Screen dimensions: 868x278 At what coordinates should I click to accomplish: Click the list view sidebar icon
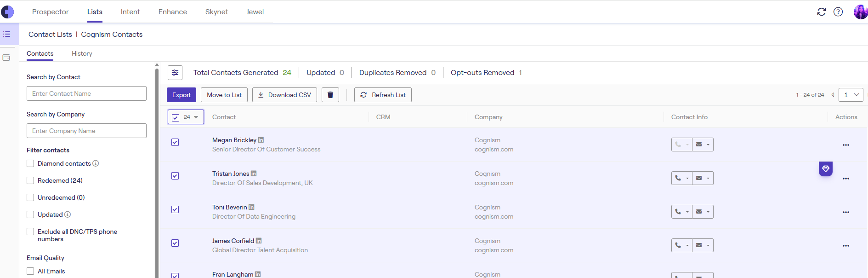pos(7,34)
